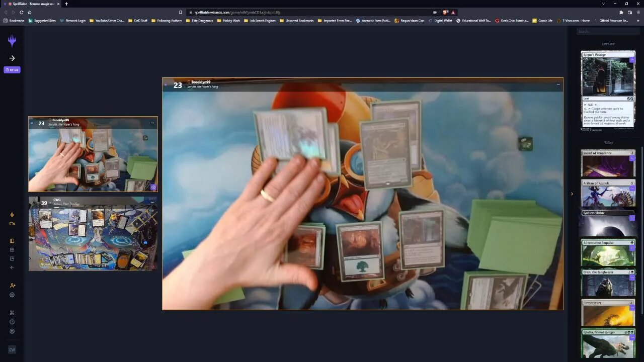
Task: Click the purple game timer badge
Action: [12, 70]
